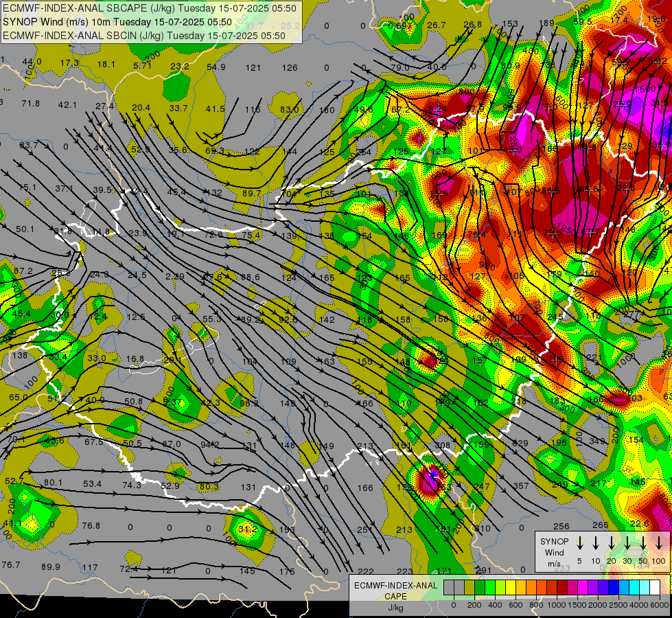Click the map value '89.9'
This screenshot has width=672, height=618.
[51, 566]
